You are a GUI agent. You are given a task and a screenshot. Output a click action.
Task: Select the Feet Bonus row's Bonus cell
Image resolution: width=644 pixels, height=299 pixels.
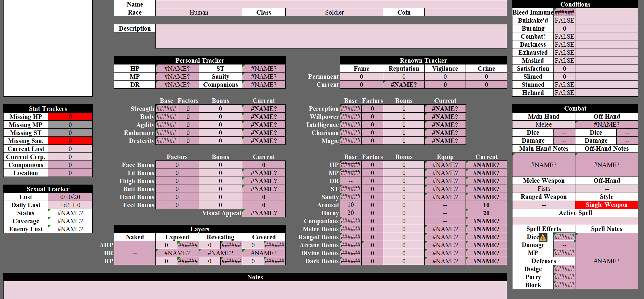pyautogui.click(x=220, y=205)
